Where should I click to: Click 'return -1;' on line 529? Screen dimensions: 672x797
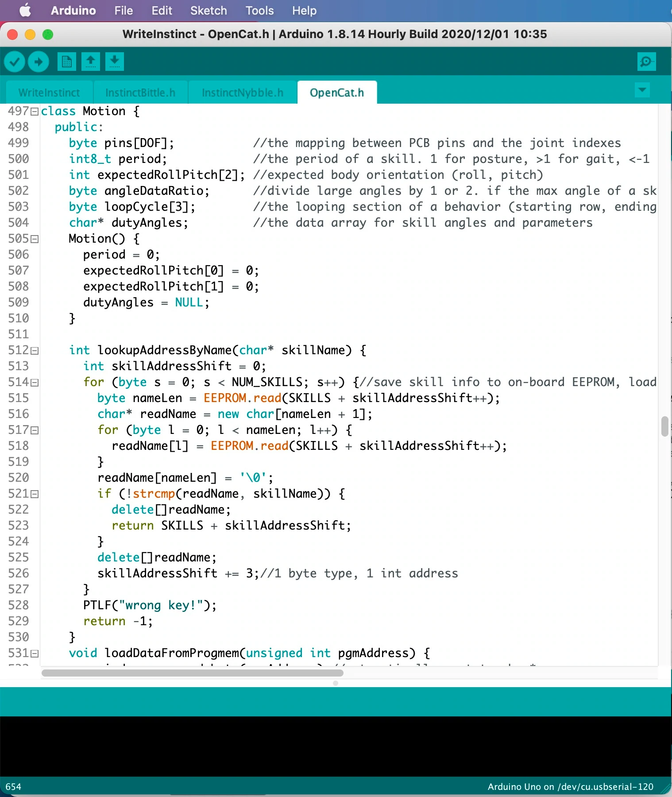coord(118,621)
